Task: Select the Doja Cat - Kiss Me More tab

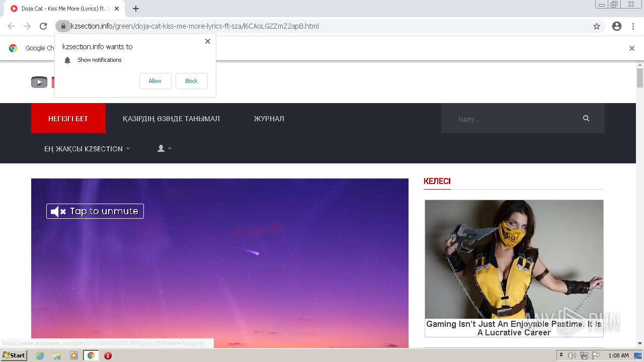Action: (64, 9)
